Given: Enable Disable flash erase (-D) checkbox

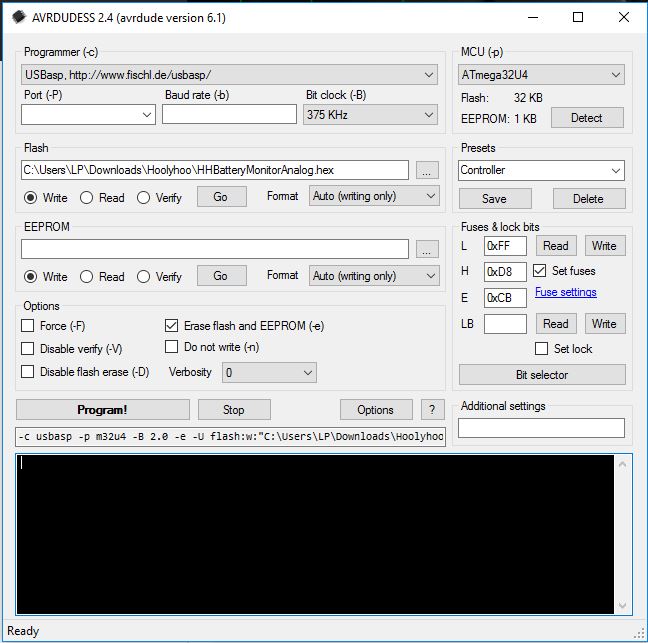Looking at the screenshot, I should (28, 372).
